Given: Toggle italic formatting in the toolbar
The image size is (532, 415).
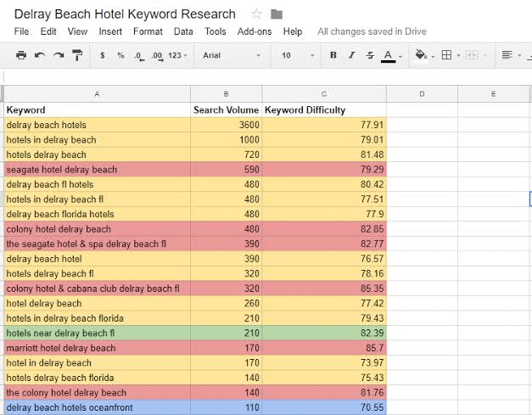Looking at the screenshot, I should coord(352,55).
